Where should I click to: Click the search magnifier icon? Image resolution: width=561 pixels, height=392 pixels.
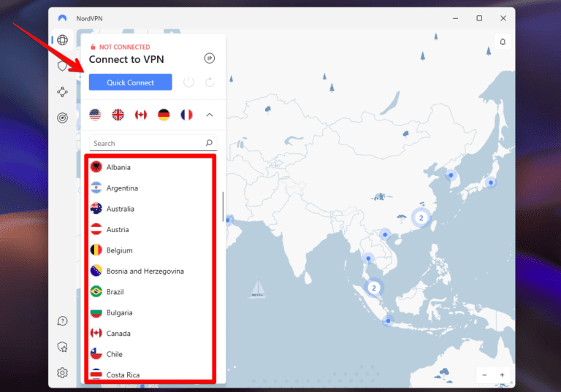tap(209, 143)
